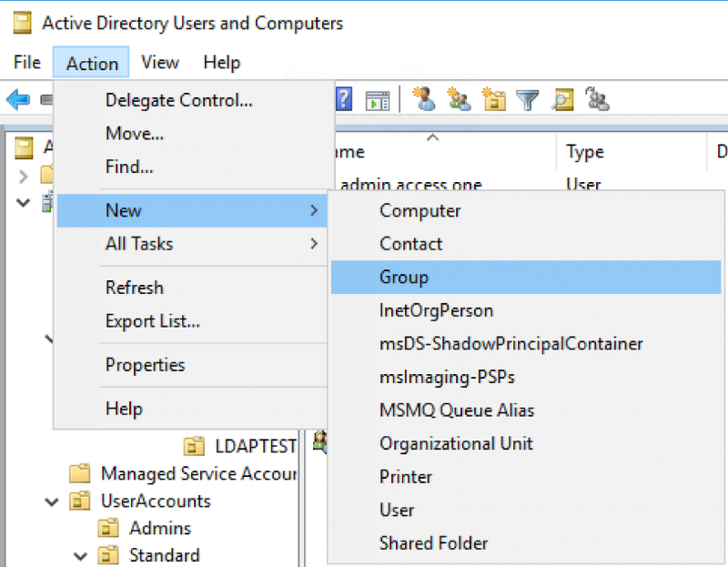Viewport: 728px width, 567px height.
Task: Click the Managed Service Accounts folder icon
Action: pos(79,473)
